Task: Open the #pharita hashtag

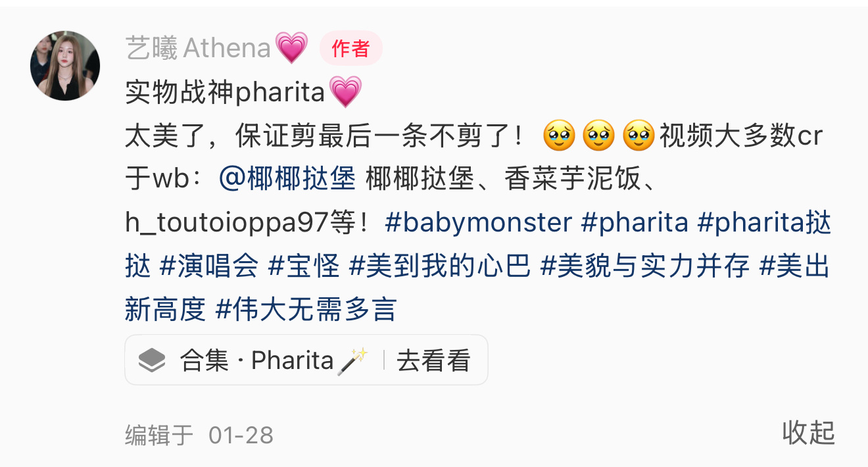Action: click(x=635, y=224)
